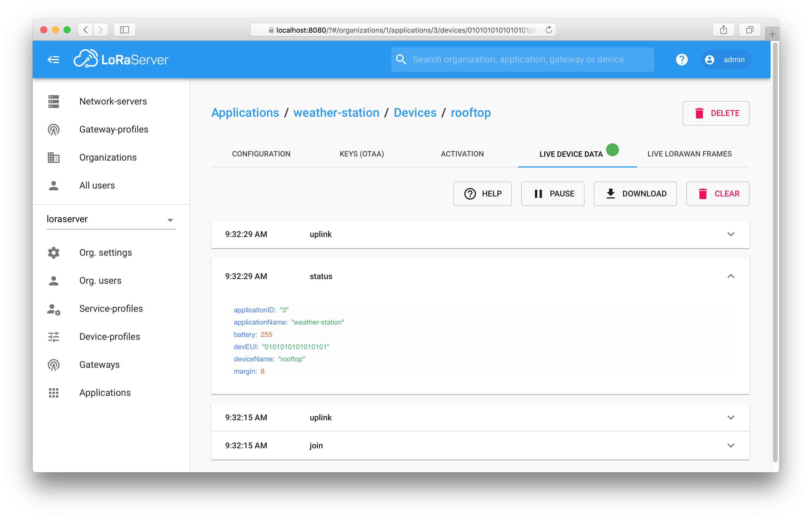Expand the 9:32:15 AM uplink entry

pos(480,417)
